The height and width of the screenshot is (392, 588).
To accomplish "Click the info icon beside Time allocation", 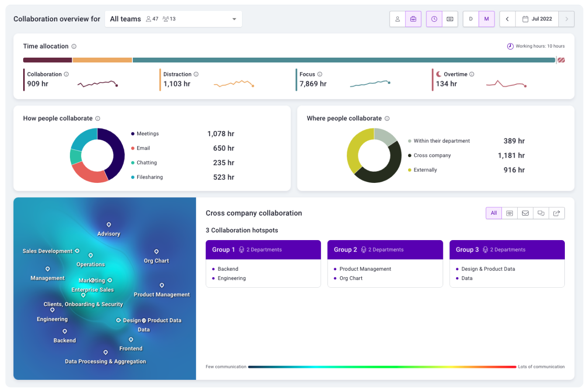I will tap(74, 46).
